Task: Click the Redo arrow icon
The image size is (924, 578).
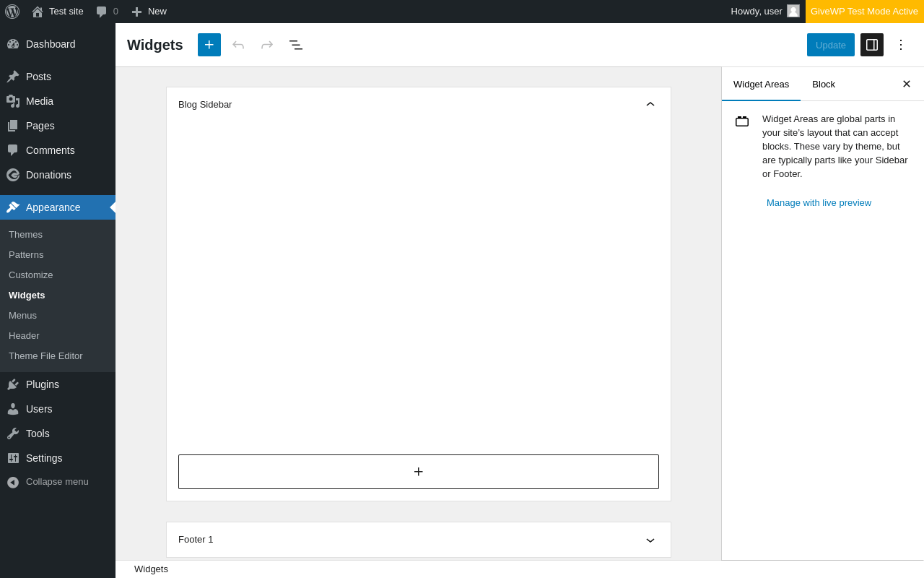Action: [267, 45]
